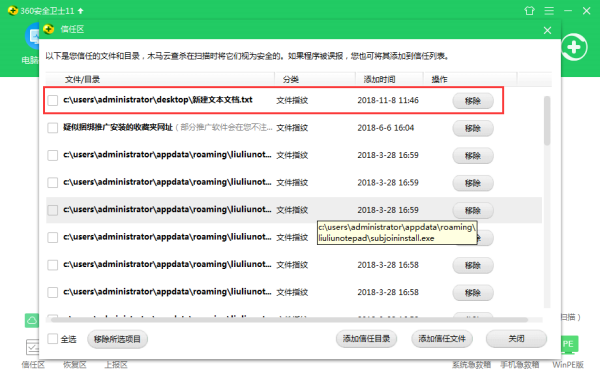Open 手机急救箱 in main window
Screen dimensions: 600x378
(520, 365)
